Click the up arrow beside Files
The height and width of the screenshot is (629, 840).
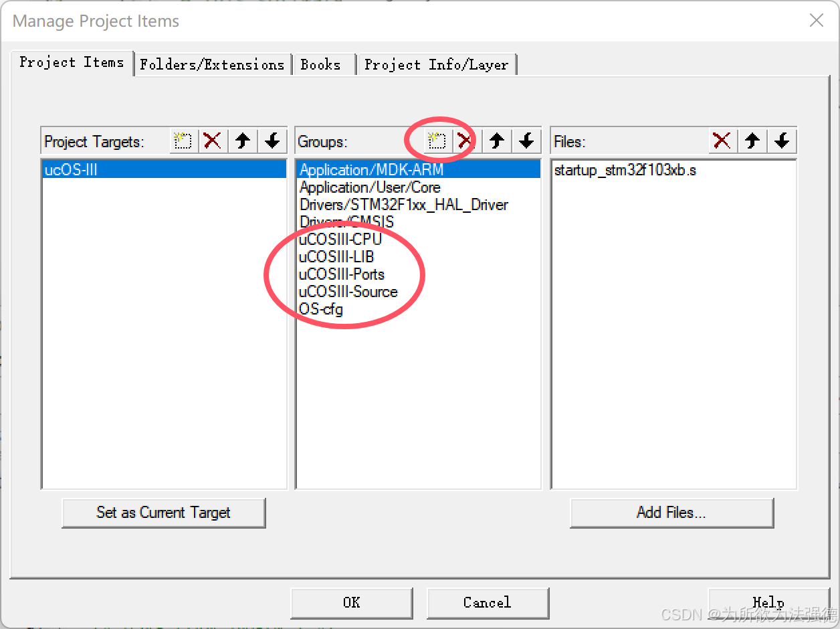click(752, 141)
